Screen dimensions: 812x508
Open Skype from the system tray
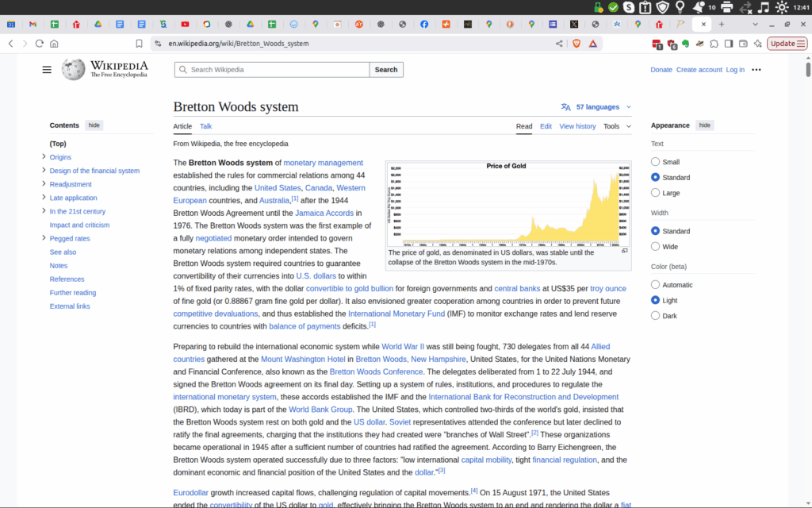(x=629, y=7)
